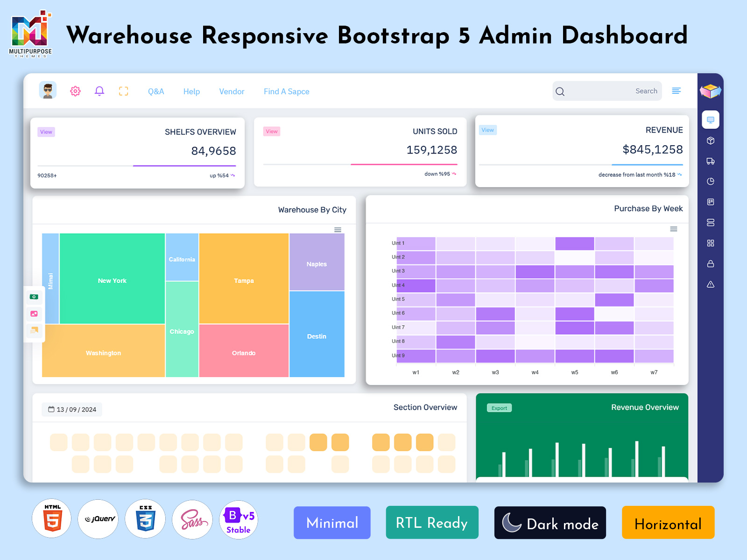Select the settings gear icon

pyautogui.click(x=75, y=91)
